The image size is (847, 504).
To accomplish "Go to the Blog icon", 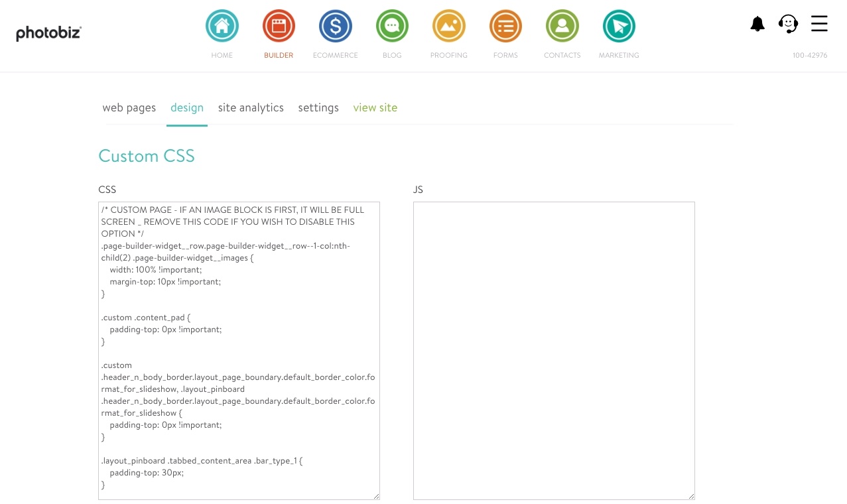I will [x=392, y=27].
